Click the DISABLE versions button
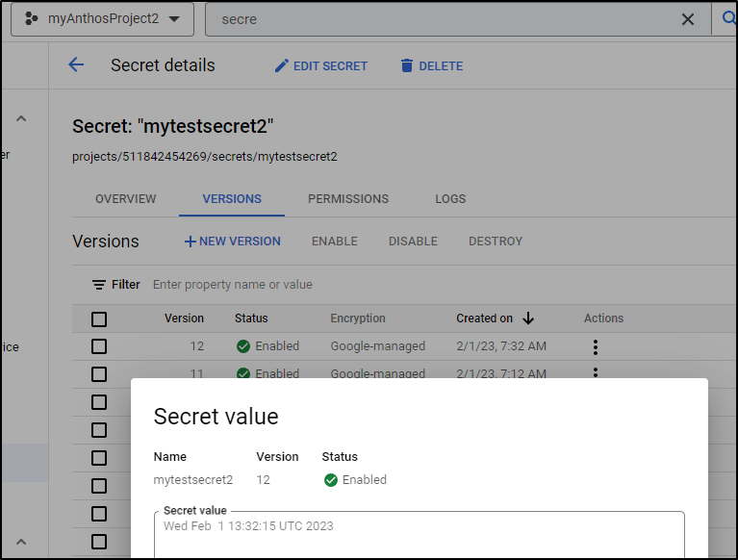The width and height of the screenshot is (738, 560). tap(413, 242)
